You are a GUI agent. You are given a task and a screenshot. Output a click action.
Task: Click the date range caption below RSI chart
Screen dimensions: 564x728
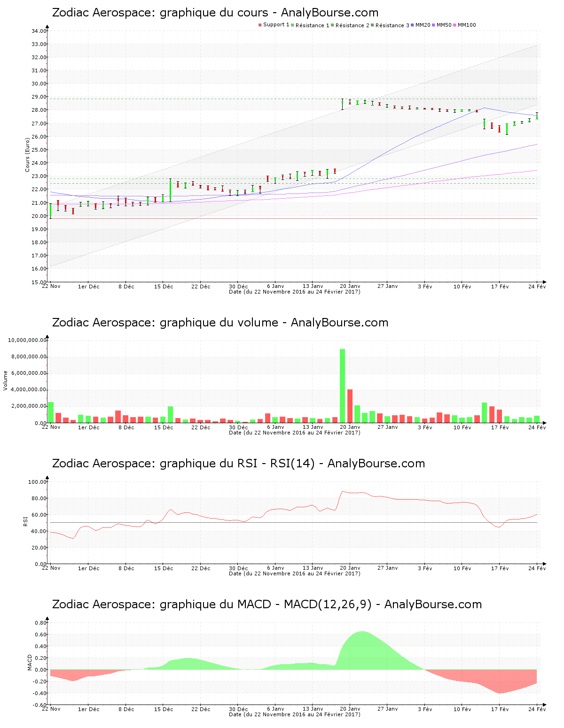pyautogui.click(x=295, y=573)
